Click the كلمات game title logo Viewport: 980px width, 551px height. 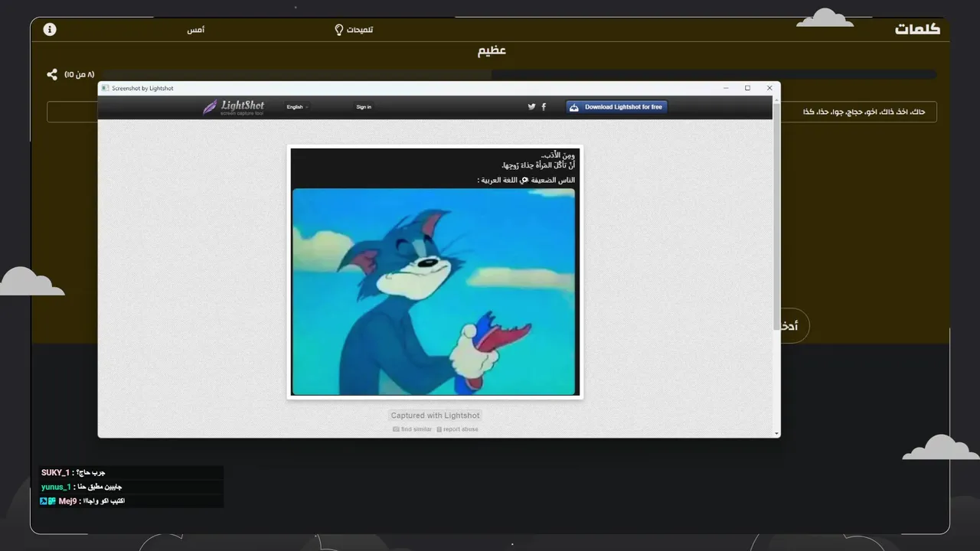(x=917, y=29)
